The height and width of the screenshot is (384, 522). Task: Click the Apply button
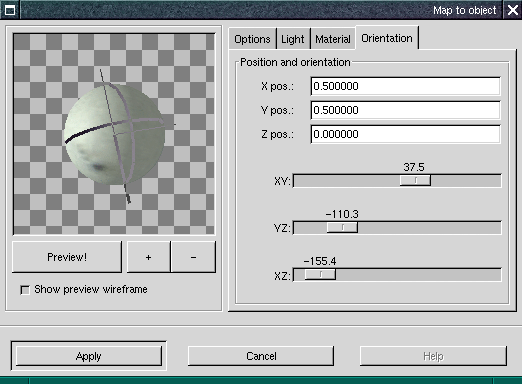(x=89, y=356)
